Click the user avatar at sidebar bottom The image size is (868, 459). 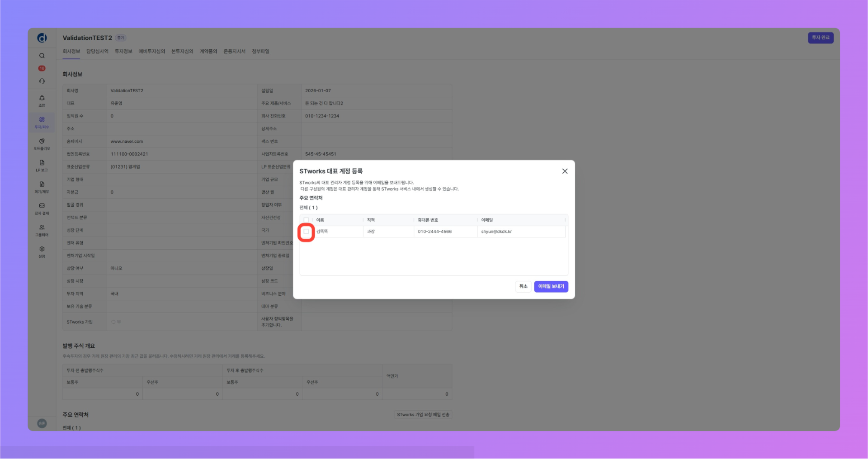coord(42,423)
